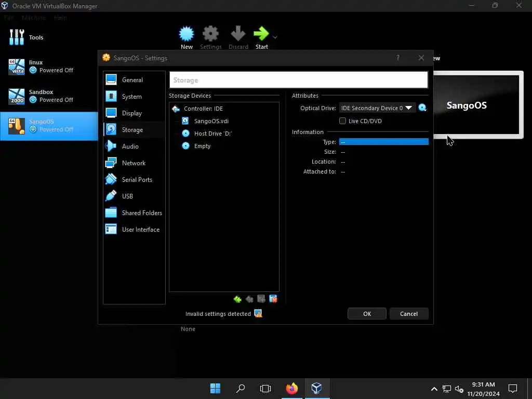Screen dimensions: 532x399
Task: Click the VirtualBox taskbar icon
Action: (x=316, y=388)
